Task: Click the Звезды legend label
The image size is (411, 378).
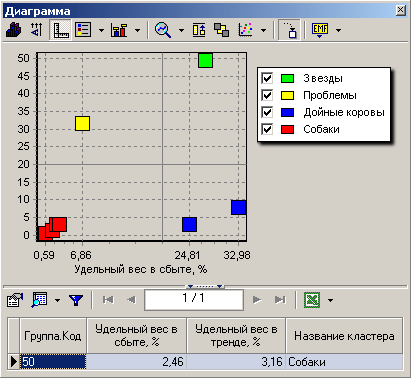Action: tap(323, 78)
